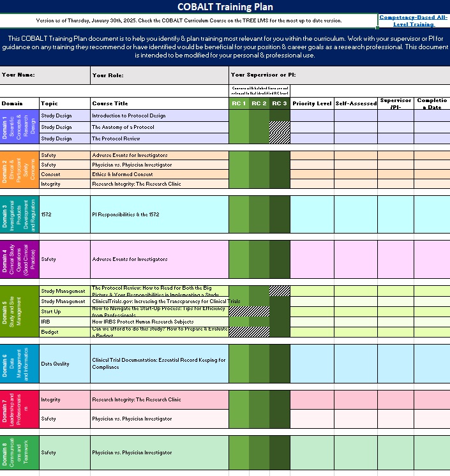The width and height of the screenshot is (450, 476).
Task: Select How IRBS Protect Human Research Subjects
Action: pos(160,322)
